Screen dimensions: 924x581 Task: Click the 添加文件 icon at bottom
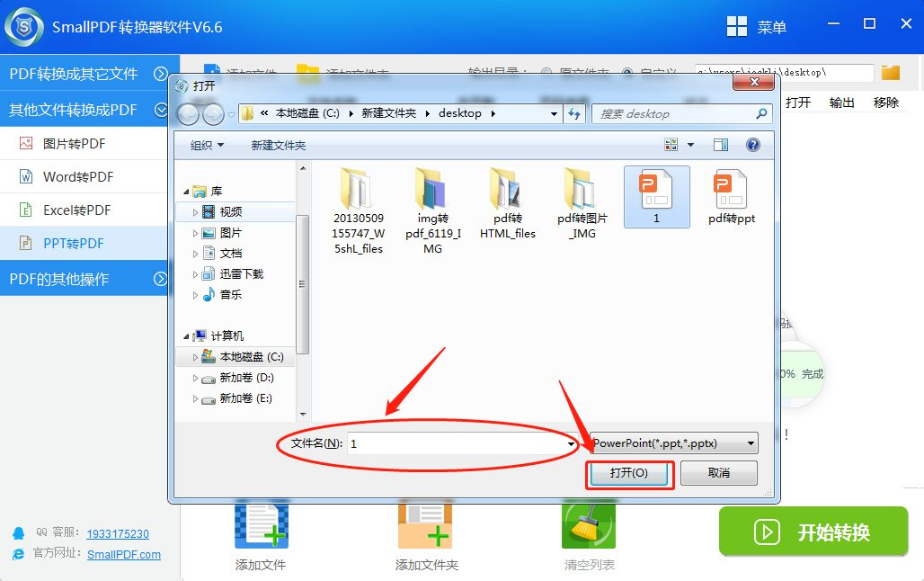261,526
